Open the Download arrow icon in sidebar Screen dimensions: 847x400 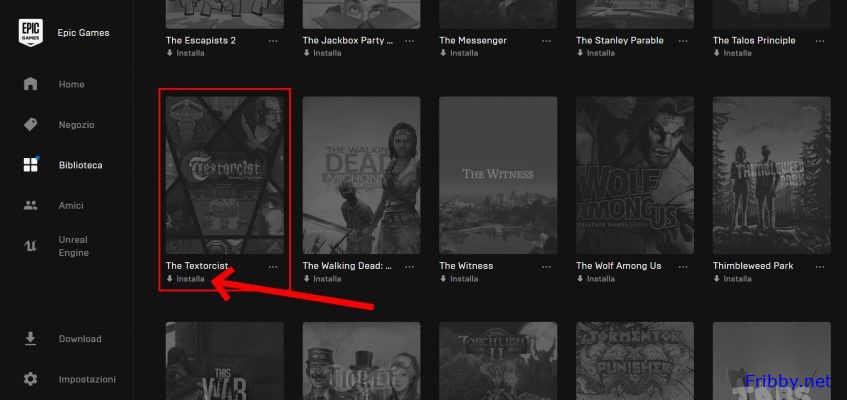pyautogui.click(x=31, y=339)
